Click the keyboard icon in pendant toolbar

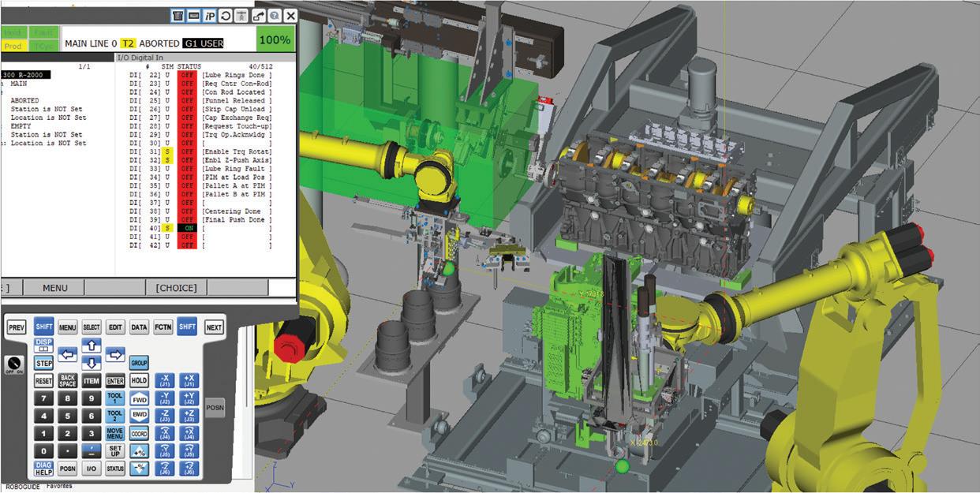pos(193,16)
